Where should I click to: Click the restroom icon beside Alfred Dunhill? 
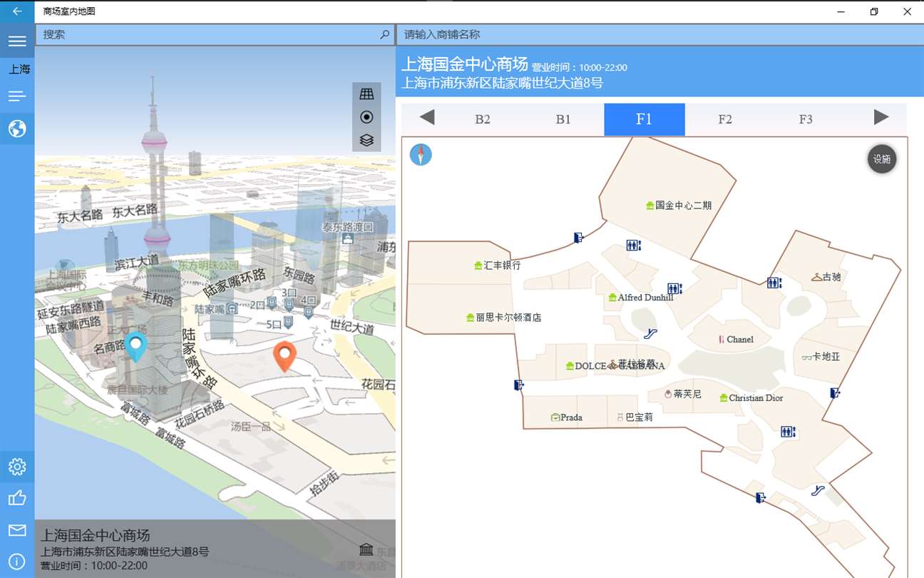(674, 288)
